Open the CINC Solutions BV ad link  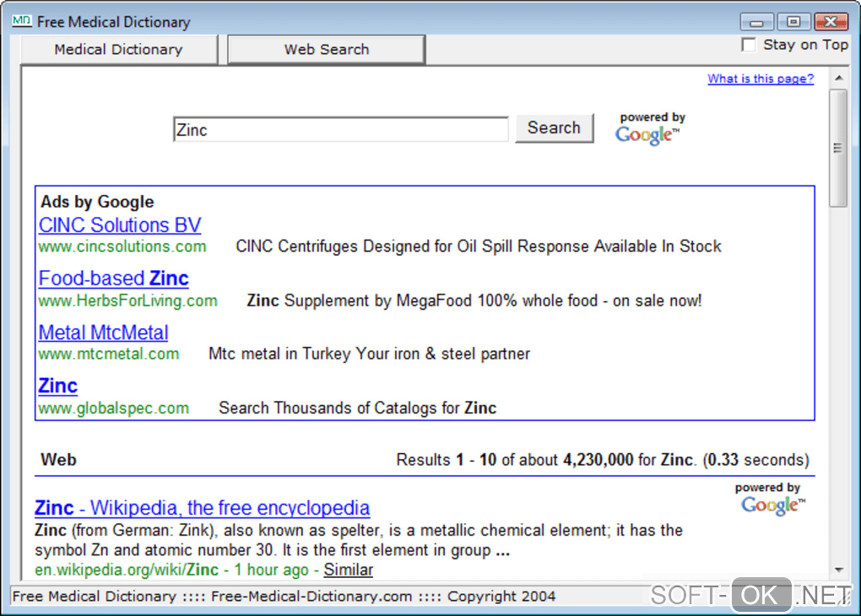click(120, 225)
